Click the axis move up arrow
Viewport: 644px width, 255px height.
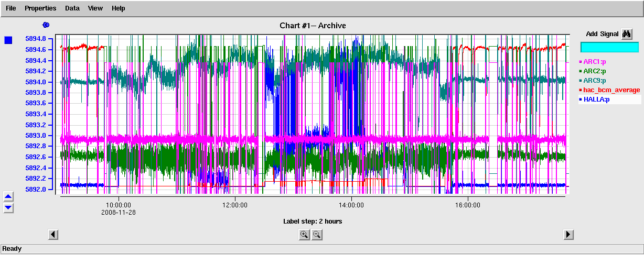pos(8,197)
